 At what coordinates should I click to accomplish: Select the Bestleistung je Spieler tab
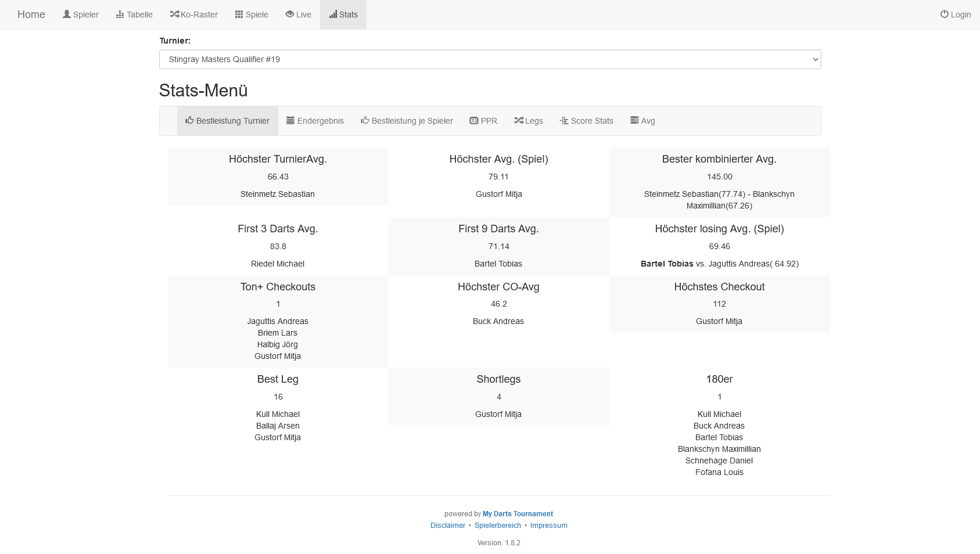tap(407, 121)
